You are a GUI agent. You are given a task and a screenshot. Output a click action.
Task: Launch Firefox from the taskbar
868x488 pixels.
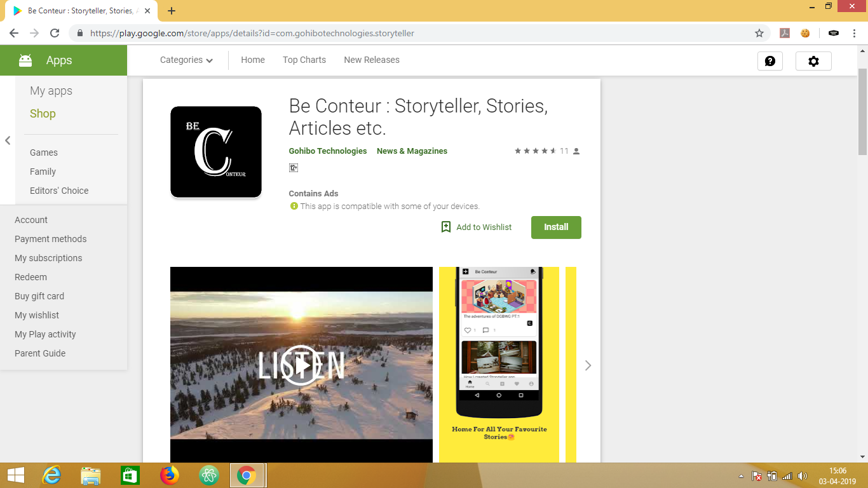pos(169,475)
